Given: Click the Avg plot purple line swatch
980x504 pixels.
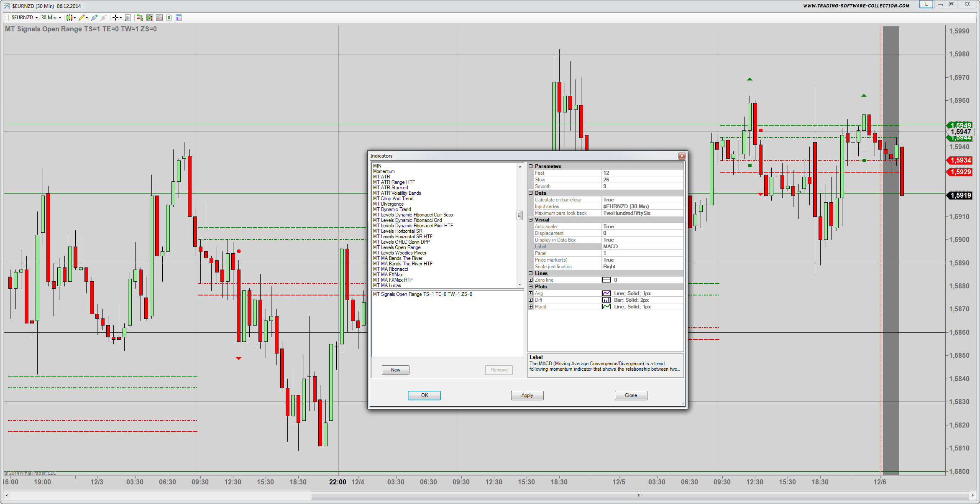Looking at the screenshot, I should 606,293.
